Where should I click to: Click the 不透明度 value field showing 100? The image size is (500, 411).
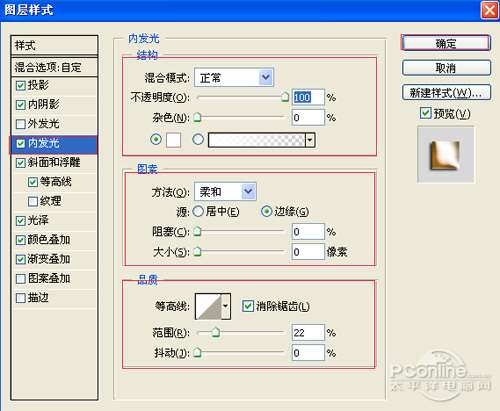tap(308, 97)
